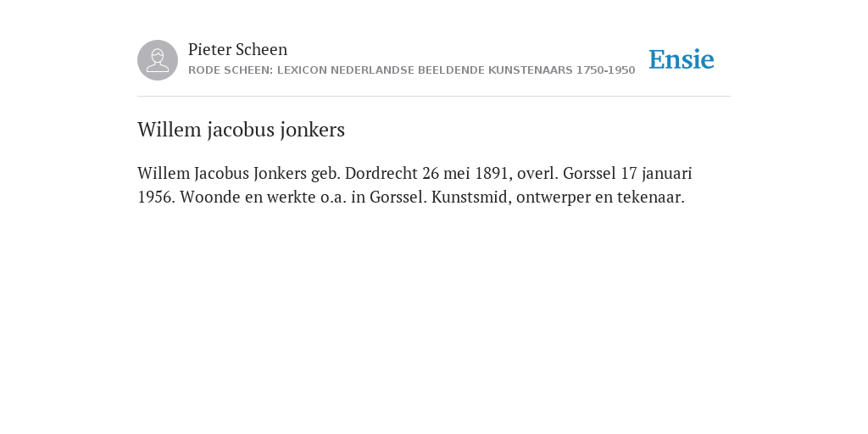Click the word ontwerper
The image size is (868, 434).
tap(554, 198)
